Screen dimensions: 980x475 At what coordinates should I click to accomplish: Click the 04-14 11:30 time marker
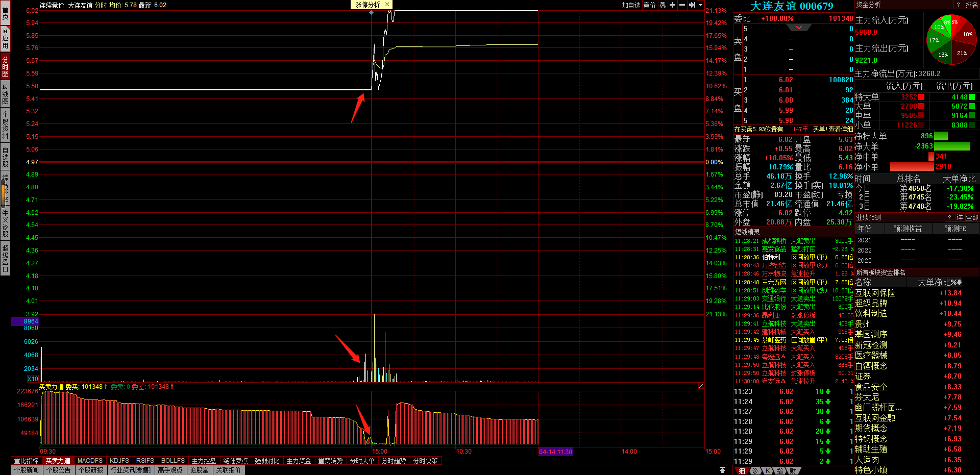pos(555,452)
